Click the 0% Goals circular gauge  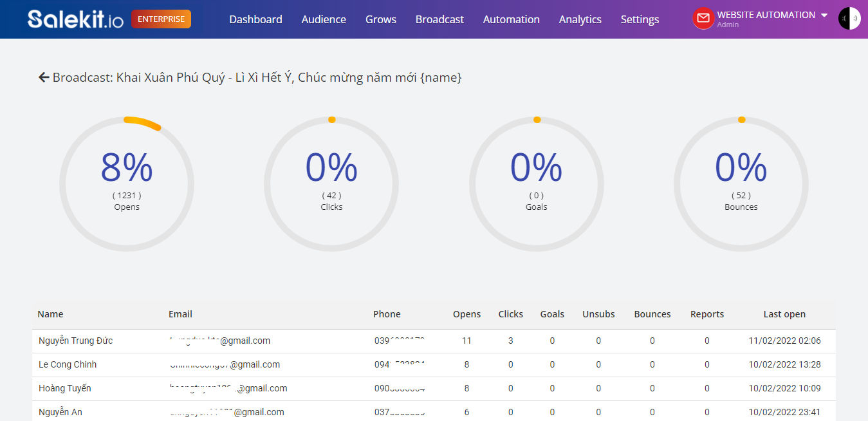[x=537, y=185]
